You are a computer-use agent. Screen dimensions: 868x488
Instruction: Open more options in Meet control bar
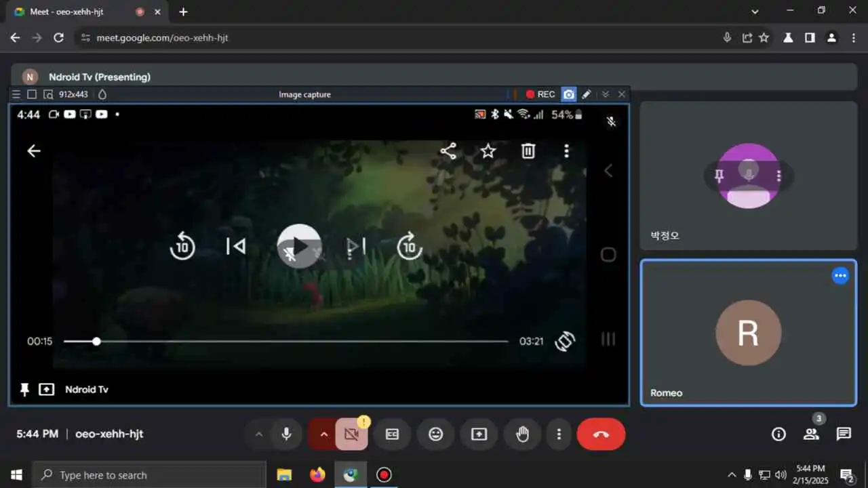point(559,434)
